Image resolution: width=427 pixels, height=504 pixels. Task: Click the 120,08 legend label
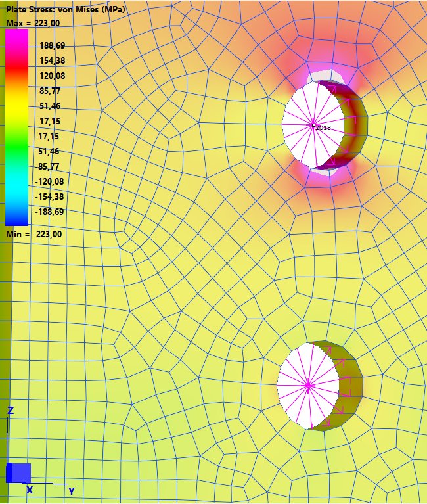click(53, 76)
